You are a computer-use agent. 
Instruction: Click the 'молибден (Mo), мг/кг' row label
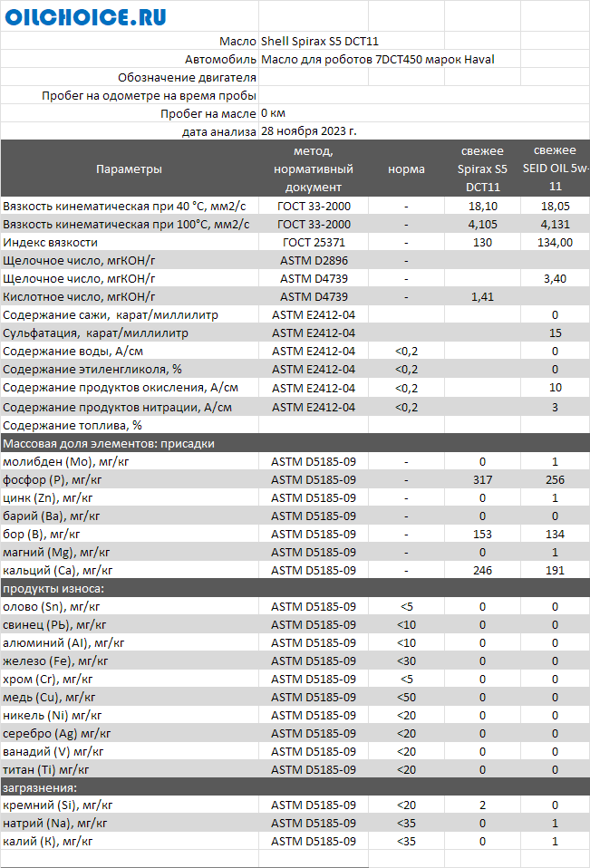click(x=66, y=462)
